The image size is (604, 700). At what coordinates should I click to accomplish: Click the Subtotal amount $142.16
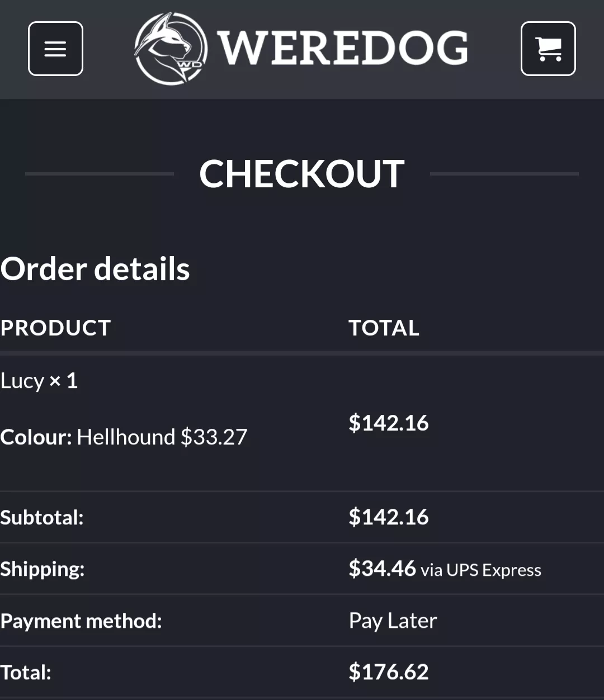(388, 517)
